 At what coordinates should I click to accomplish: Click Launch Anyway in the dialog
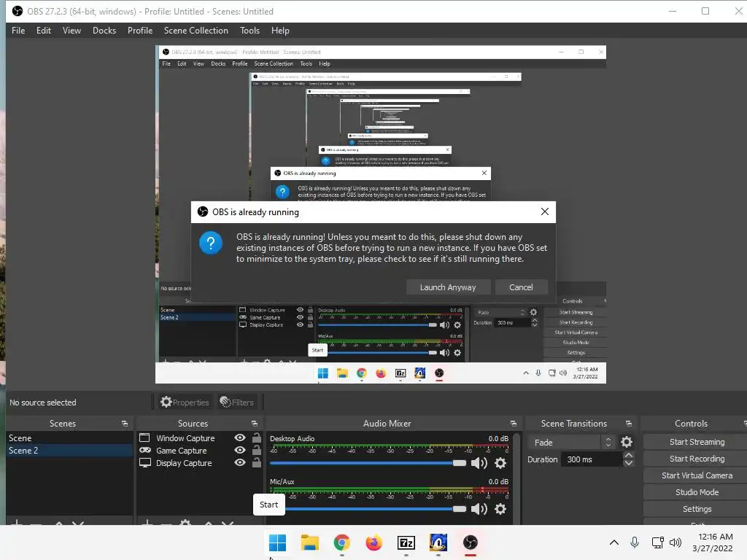448,287
